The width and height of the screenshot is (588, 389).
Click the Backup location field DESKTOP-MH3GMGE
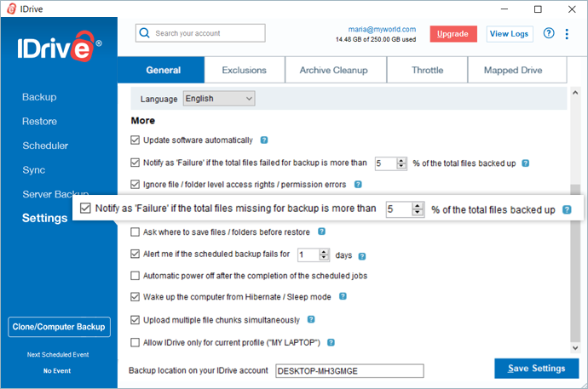coord(349,371)
